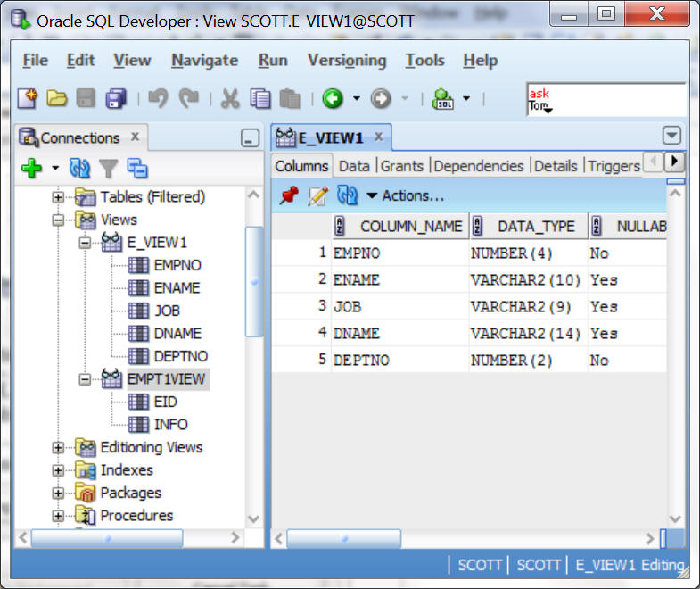Switch to the Data tab
700x589 pixels.
pyautogui.click(x=354, y=166)
